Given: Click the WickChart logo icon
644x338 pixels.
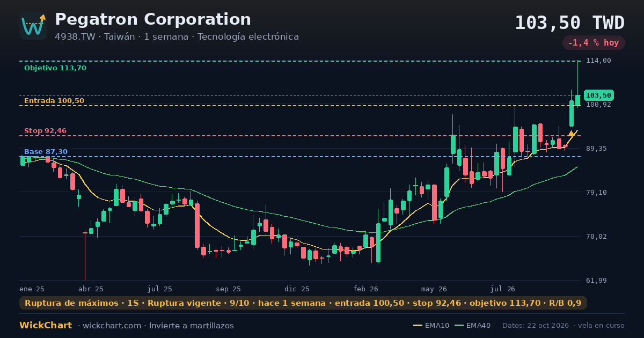Looking at the screenshot, I should point(33,26).
